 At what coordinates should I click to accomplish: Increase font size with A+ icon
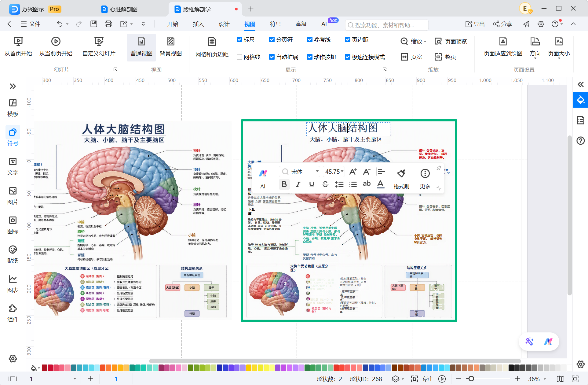tap(353, 172)
